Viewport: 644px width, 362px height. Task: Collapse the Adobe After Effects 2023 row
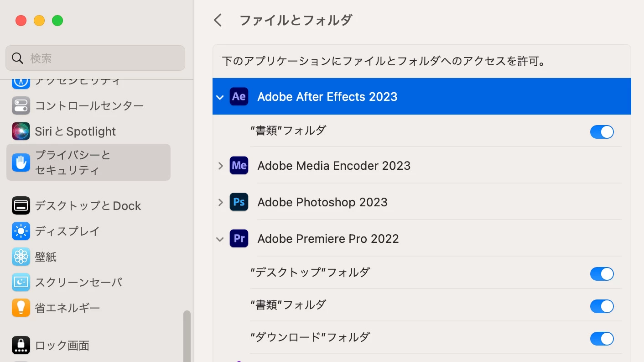pyautogui.click(x=220, y=97)
